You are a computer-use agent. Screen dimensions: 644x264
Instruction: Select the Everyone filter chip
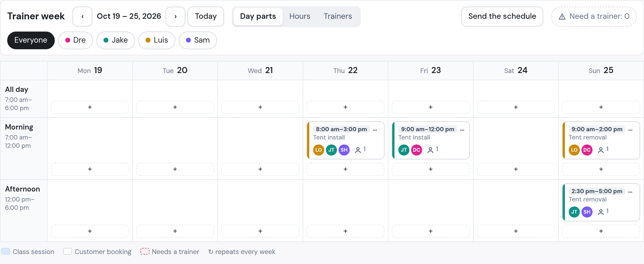pos(31,40)
